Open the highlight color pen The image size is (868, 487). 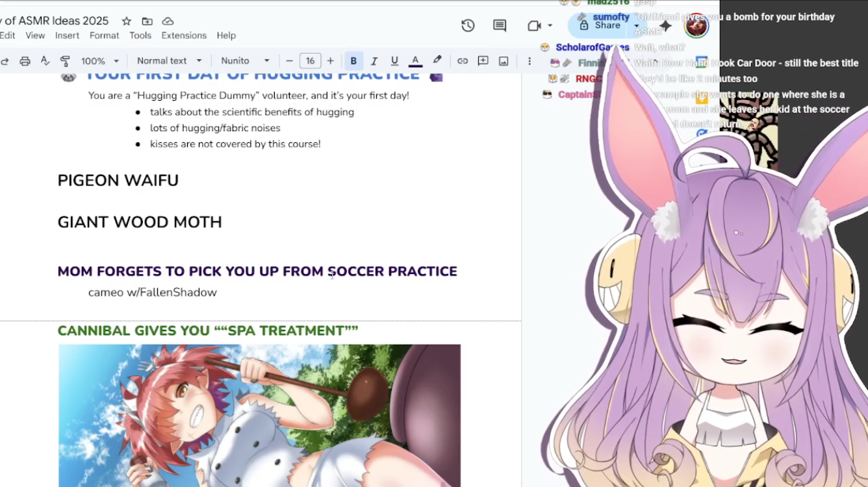point(437,60)
